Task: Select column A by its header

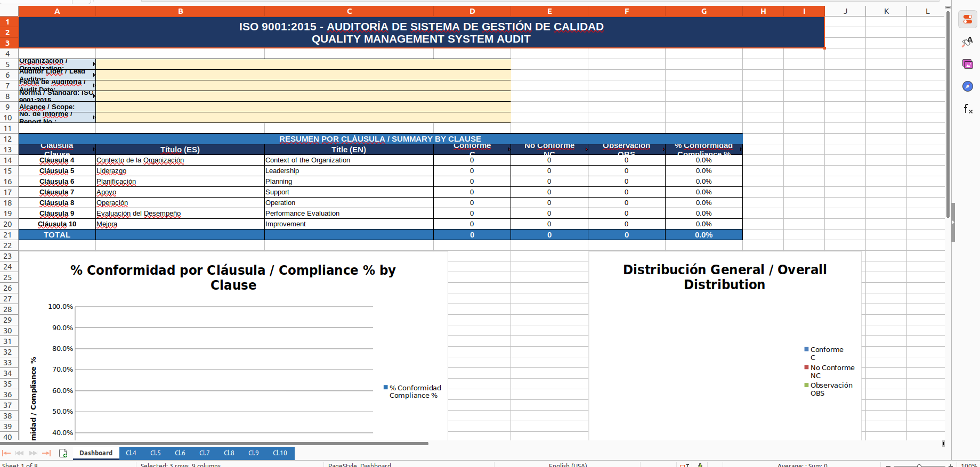Action: pos(57,11)
